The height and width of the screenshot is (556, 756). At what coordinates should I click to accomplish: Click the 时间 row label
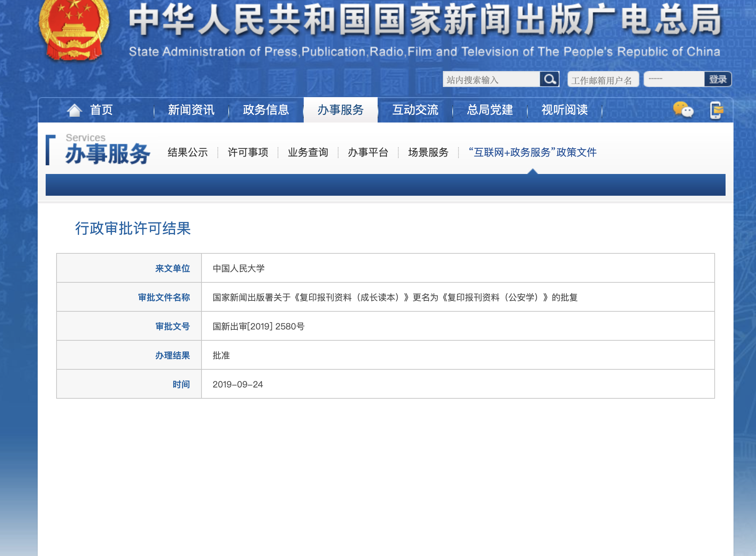coord(181,384)
